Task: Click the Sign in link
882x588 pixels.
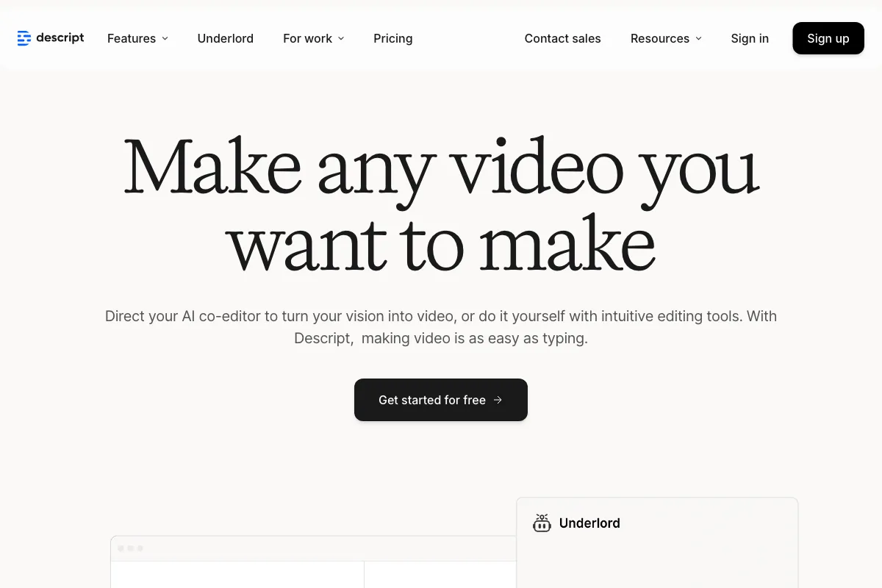Action: coord(750,38)
